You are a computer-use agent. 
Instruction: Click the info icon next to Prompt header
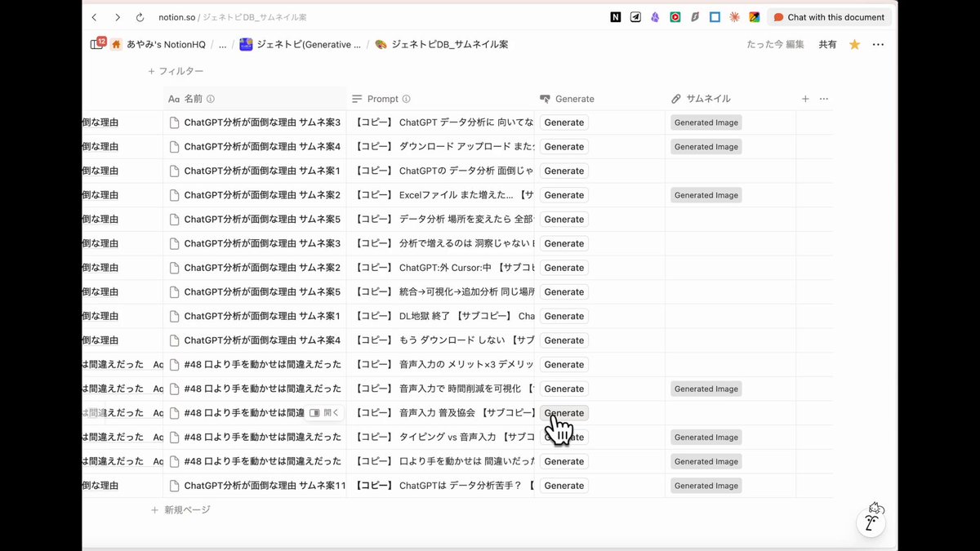(406, 99)
